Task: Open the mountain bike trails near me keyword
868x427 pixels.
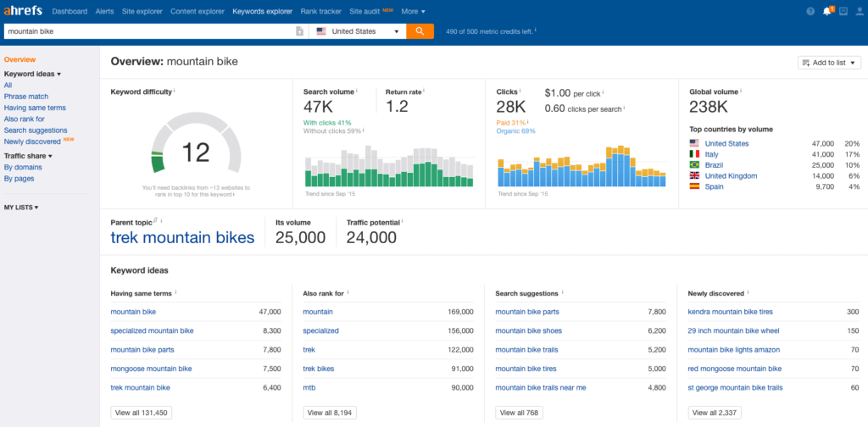Action: pyautogui.click(x=540, y=388)
